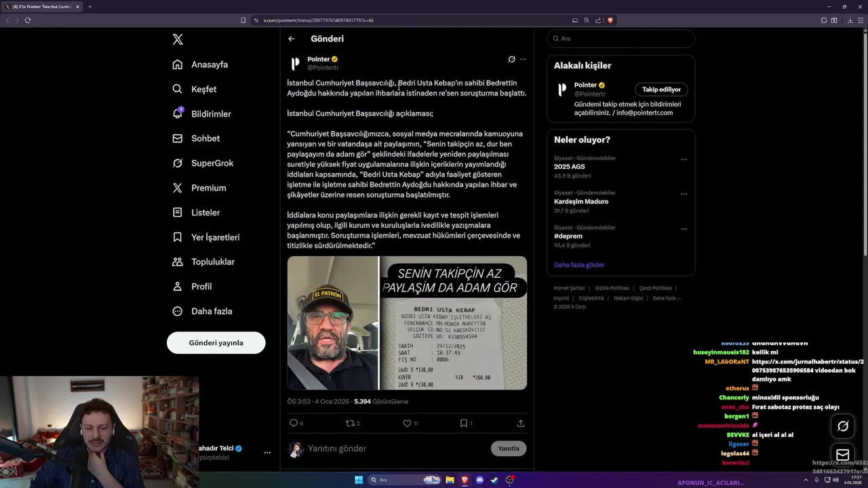The image size is (868, 488).
Task: Open account menu dots near Bahadır Telci
Action: [267, 452]
